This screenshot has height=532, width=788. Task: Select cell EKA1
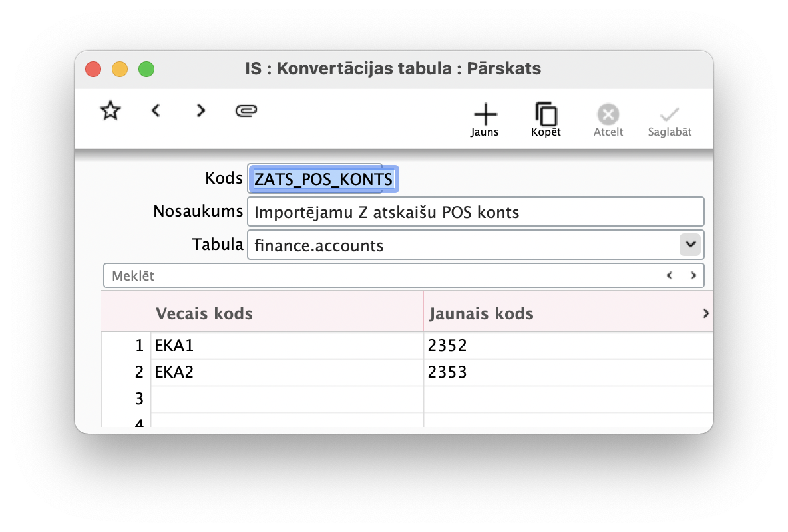click(x=287, y=346)
